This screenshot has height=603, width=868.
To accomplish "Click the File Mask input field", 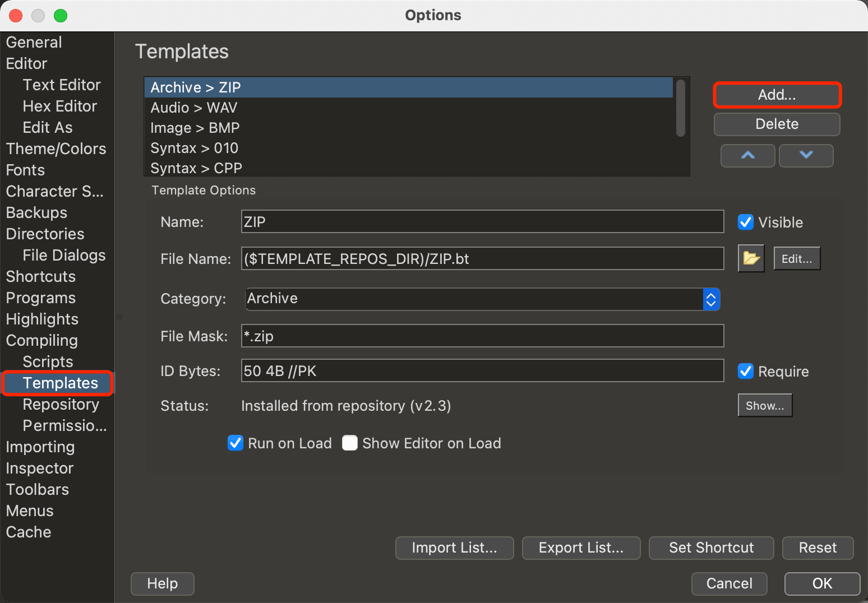I will click(482, 336).
